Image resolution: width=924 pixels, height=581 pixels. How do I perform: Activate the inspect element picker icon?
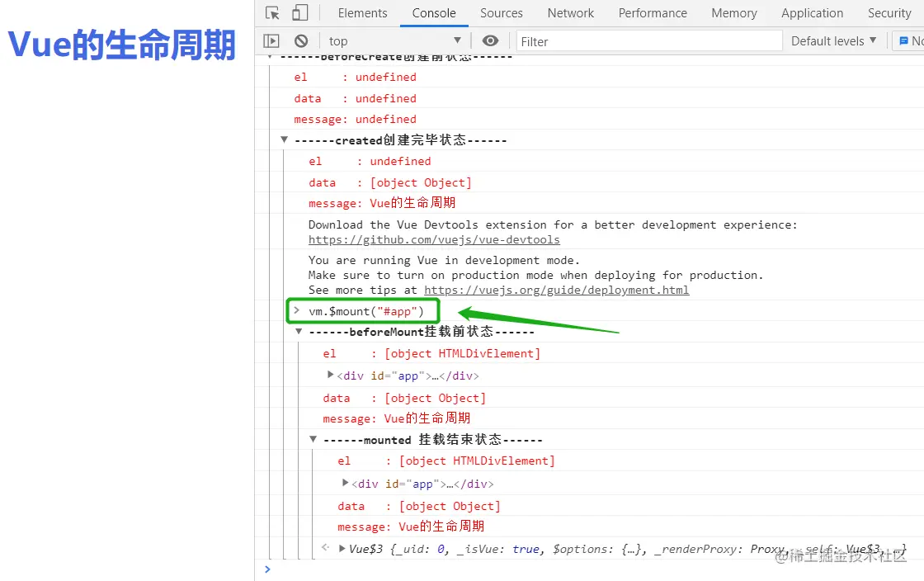(x=272, y=13)
